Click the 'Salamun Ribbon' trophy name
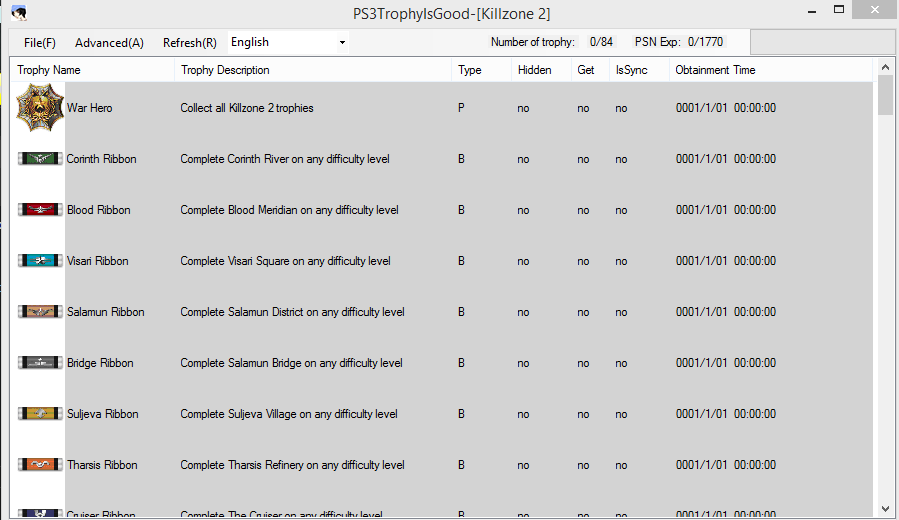Viewport: 899px width, 520px height. click(105, 312)
